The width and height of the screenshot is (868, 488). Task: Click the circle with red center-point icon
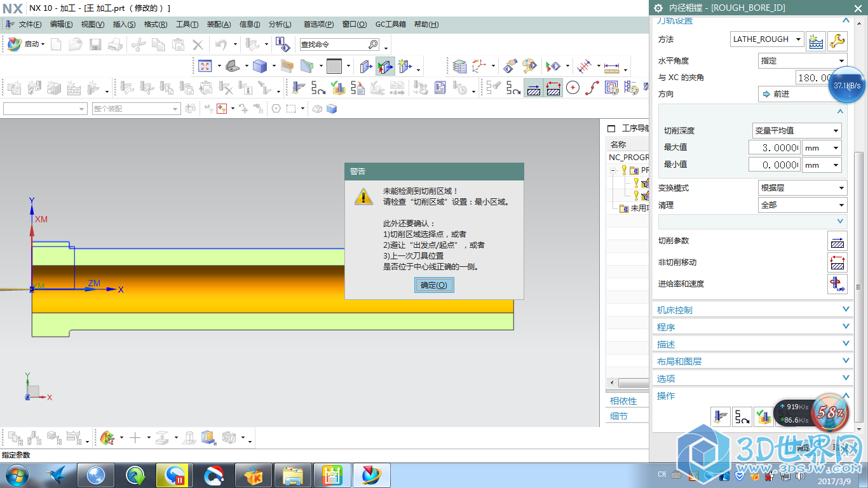(x=573, y=88)
